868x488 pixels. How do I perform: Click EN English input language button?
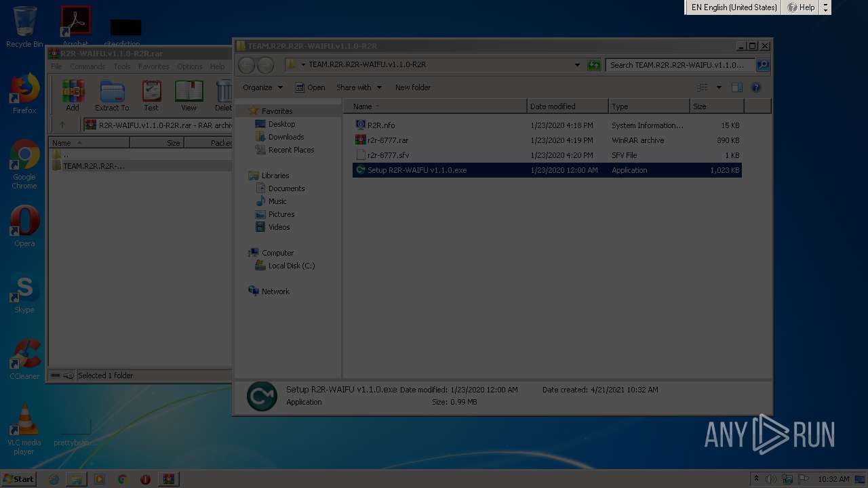pyautogui.click(x=734, y=7)
